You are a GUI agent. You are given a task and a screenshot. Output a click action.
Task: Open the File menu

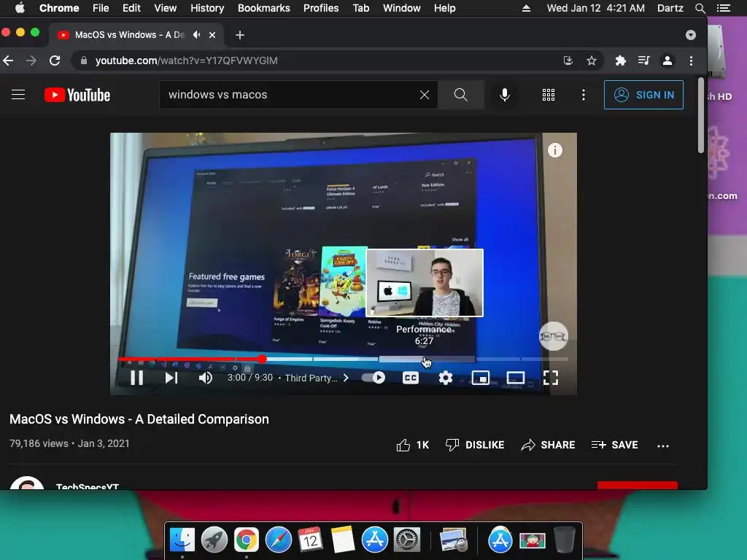click(101, 8)
